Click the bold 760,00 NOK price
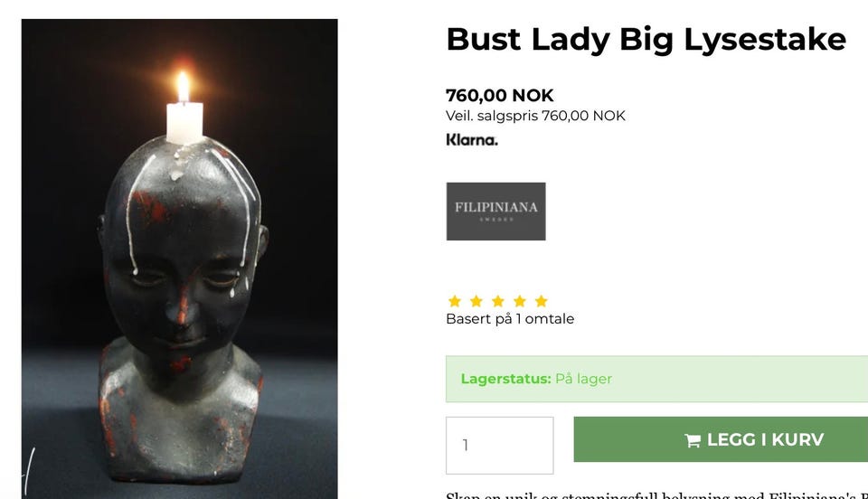This screenshot has height=499, width=868. (499, 95)
